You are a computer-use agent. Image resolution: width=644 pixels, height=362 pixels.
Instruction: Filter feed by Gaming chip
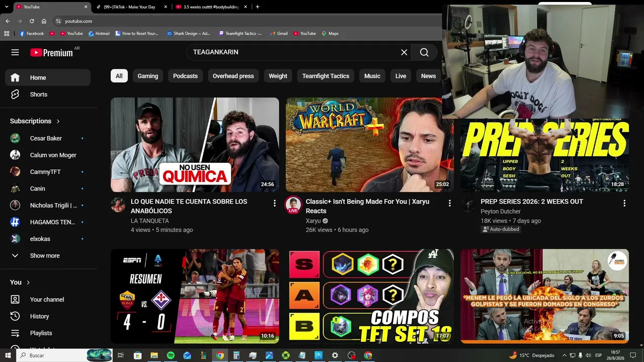(148, 76)
